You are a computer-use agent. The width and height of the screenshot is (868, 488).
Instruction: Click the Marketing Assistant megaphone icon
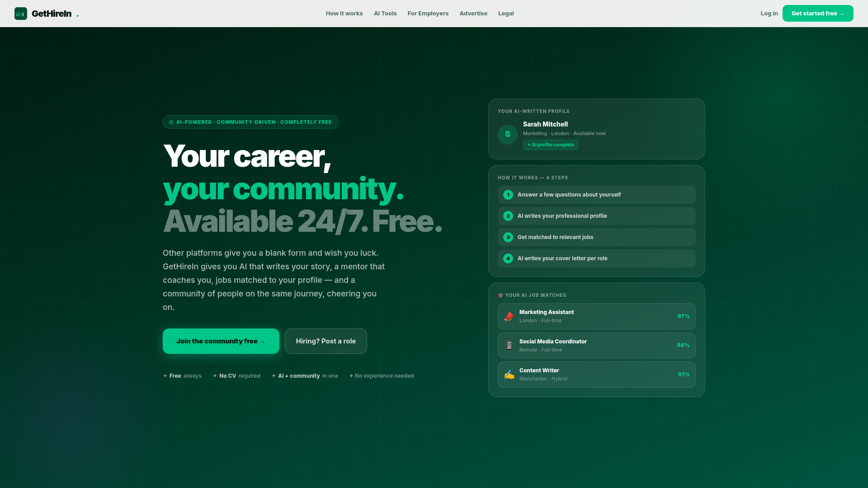[509, 316]
